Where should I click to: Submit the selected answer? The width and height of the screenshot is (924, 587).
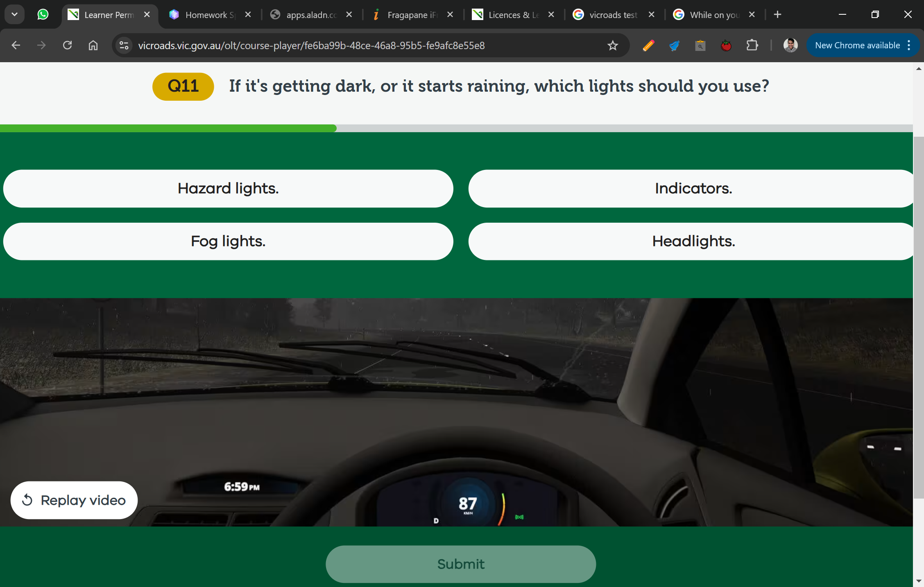[461, 564]
